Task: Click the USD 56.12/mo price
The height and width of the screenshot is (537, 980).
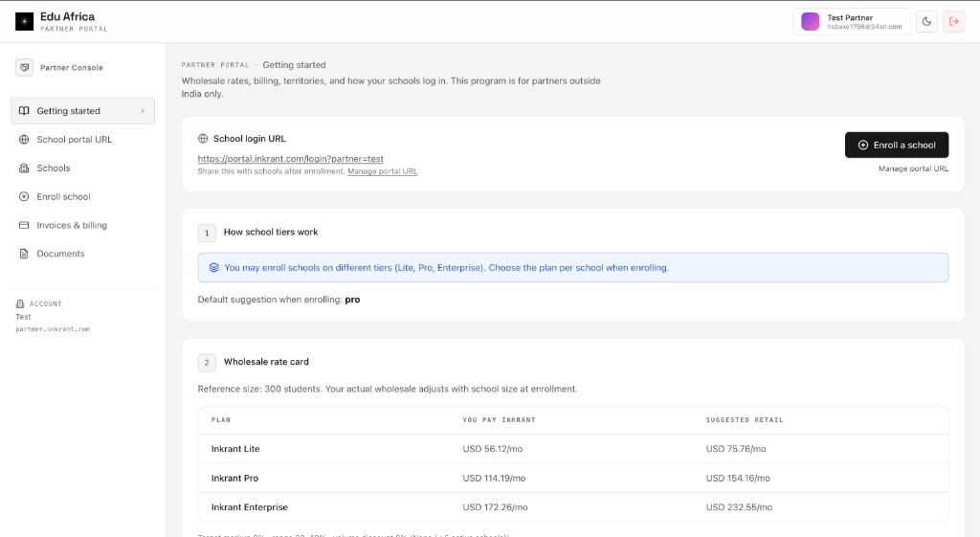Action: (493, 449)
